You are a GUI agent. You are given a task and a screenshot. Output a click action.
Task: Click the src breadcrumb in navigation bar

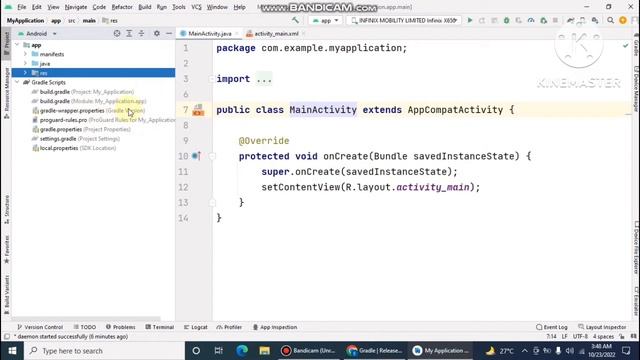tap(71, 20)
